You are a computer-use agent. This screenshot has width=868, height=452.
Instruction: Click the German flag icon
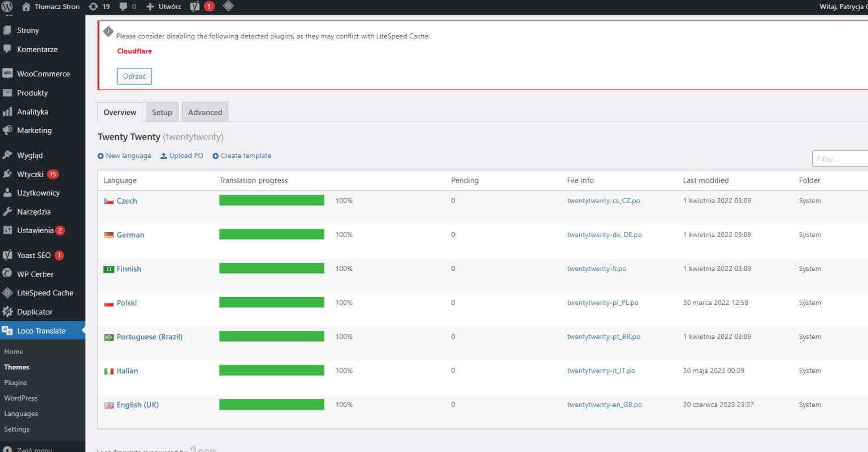(x=109, y=235)
